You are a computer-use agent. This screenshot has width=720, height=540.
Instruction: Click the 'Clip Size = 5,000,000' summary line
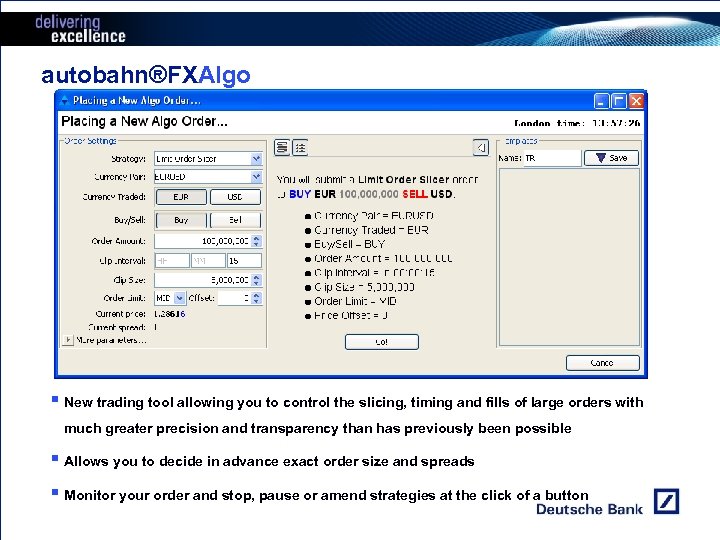point(364,287)
